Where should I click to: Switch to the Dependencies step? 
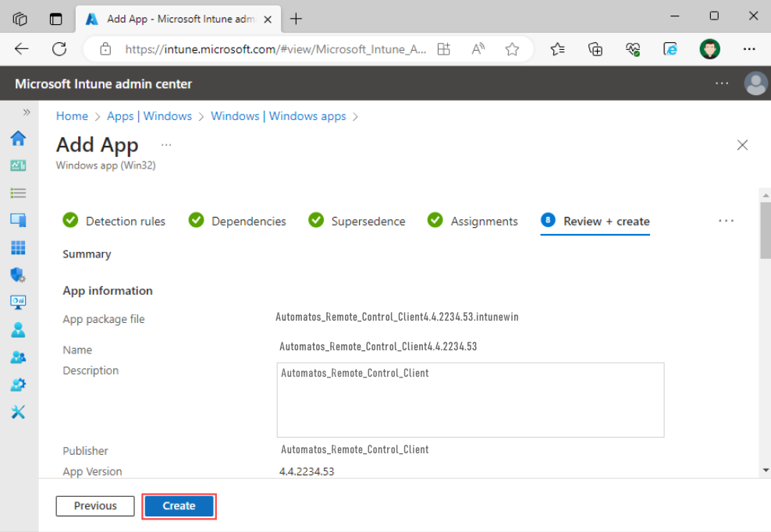point(237,221)
